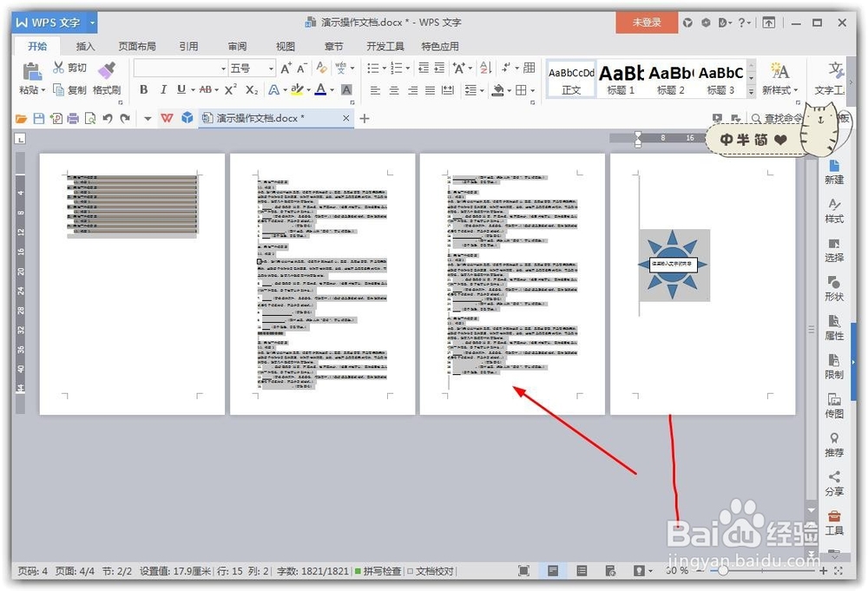Apply the 标题 2 heading style
The width and height of the screenshot is (868, 591).
[670, 79]
